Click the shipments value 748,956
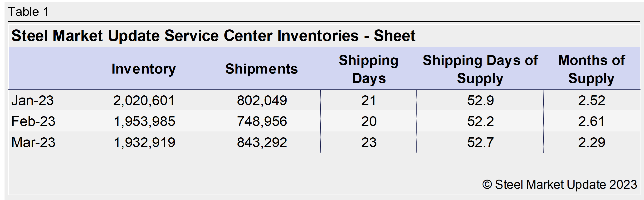The width and height of the screenshot is (644, 200). point(262,121)
